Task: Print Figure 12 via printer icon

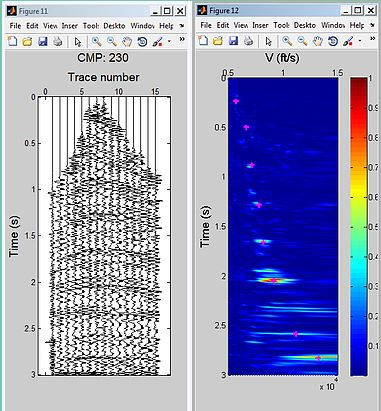Action: (x=249, y=41)
